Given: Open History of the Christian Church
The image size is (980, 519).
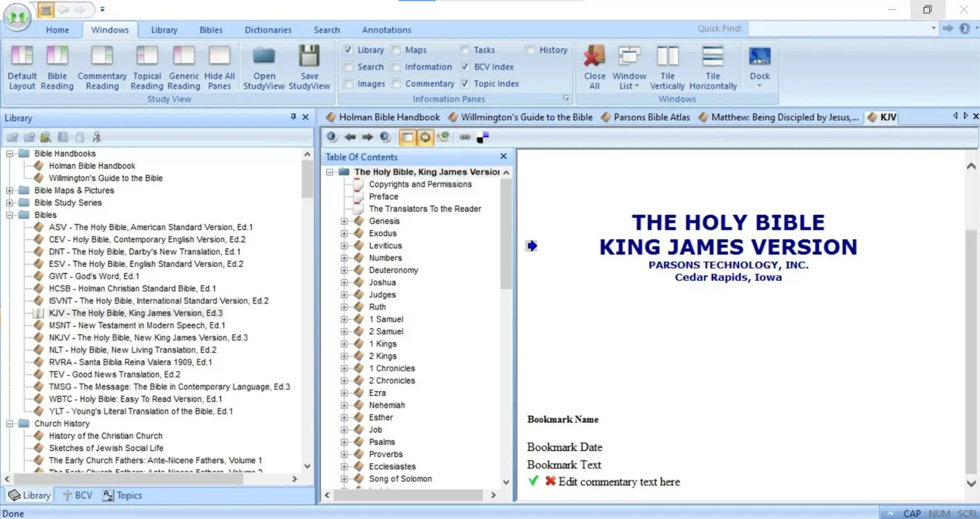Looking at the screenshot, I should pyautogui.click(x=106, y=436).
